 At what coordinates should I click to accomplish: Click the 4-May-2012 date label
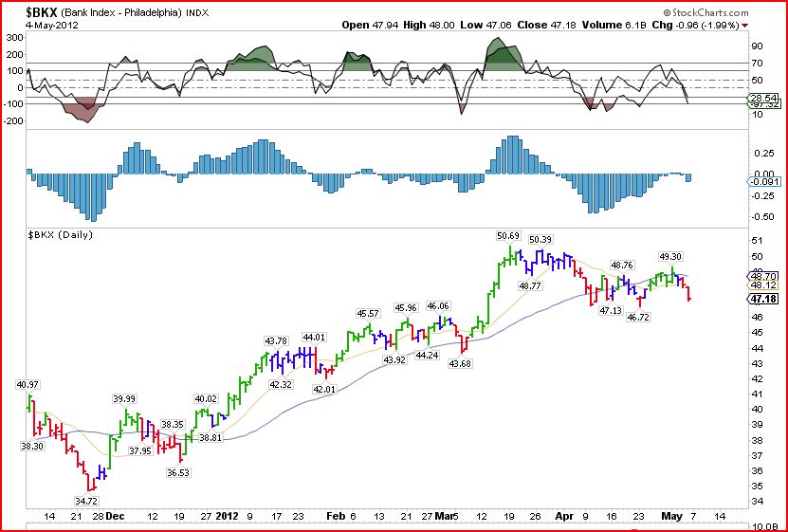point(51,25)
